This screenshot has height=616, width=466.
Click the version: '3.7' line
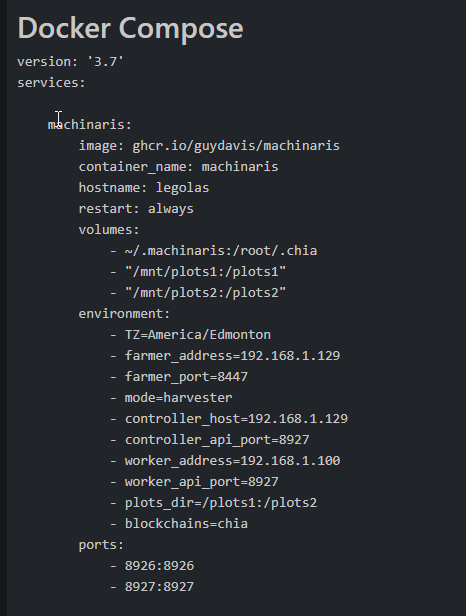click(x=70, y=62)
